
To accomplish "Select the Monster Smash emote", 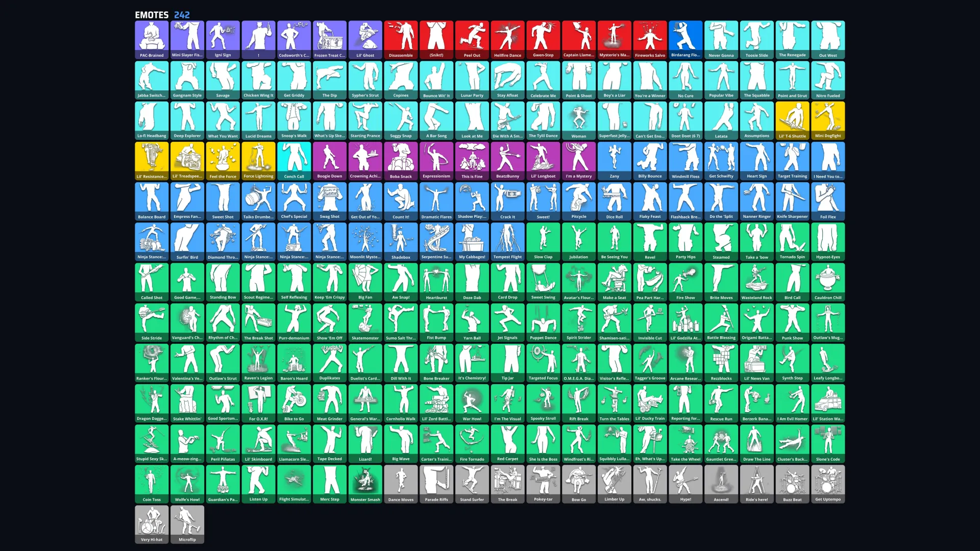I will pyautogui.click(x=365, y=484).
